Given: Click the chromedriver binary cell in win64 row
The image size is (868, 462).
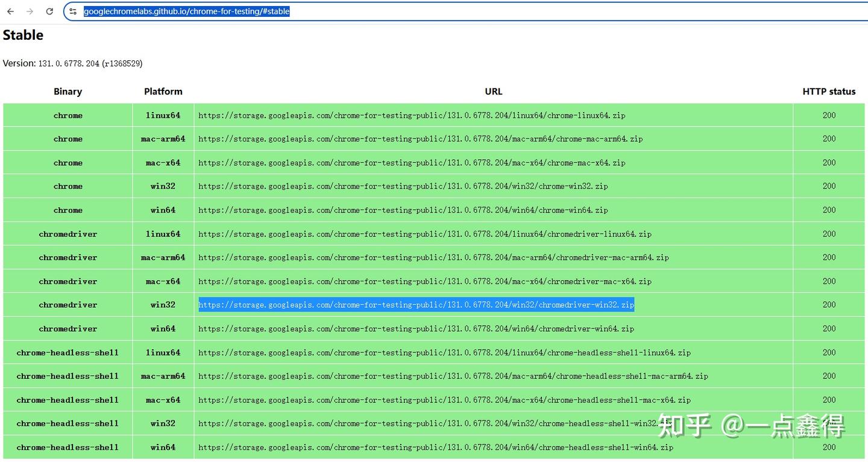Looking at the screenshot, I should [x=68, y=329].
